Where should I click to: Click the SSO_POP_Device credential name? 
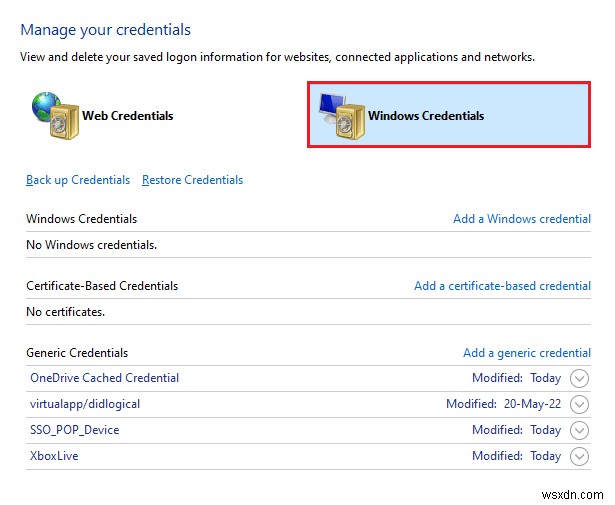click(x=75, y=430)
